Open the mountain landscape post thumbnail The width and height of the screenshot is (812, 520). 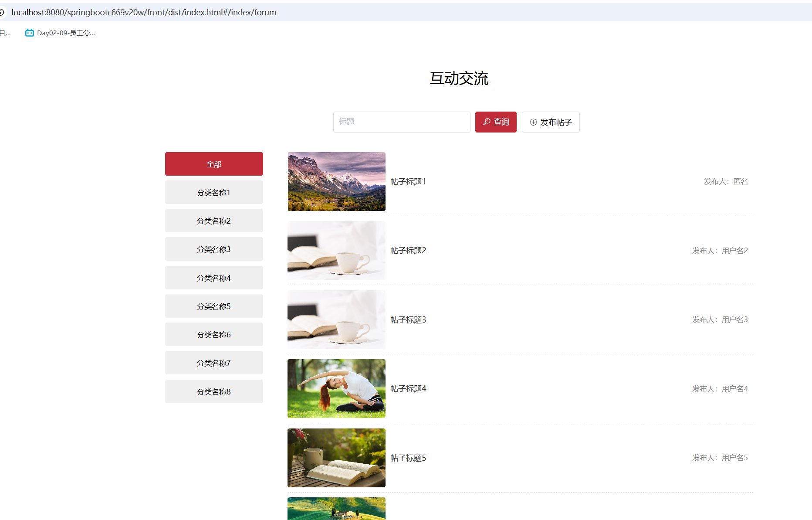336,181
